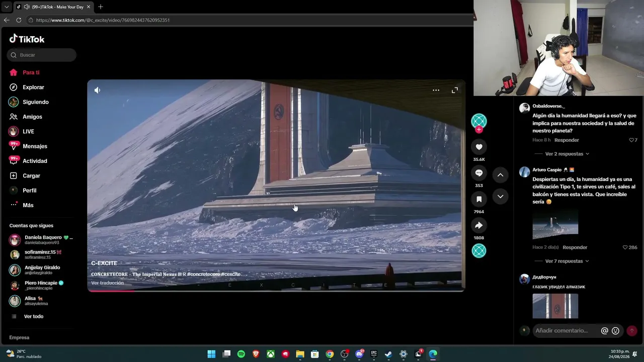This screenshot has height=362, width=644.
Task: Enter fullscreen video mode
Action: (455, 90)
